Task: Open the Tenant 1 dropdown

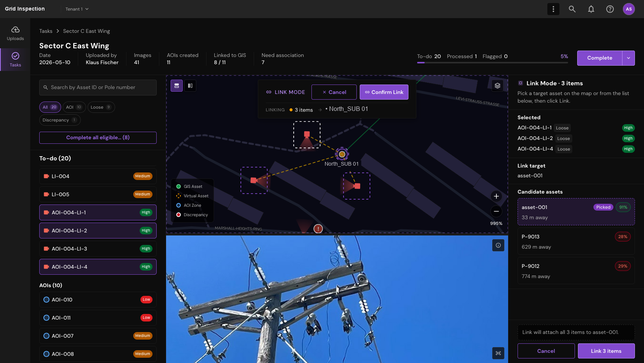Action: pyautogui.click(x=77, y=9)
